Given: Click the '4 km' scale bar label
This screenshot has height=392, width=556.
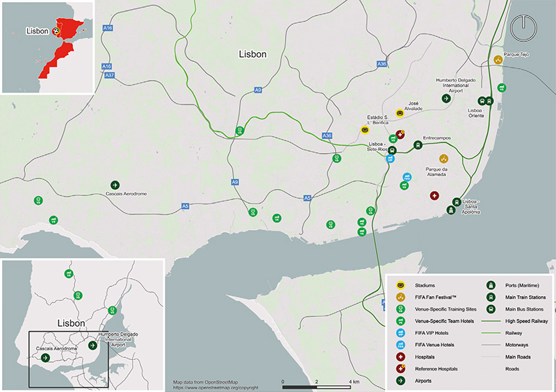Looking at the screenshot, I should 354,382.
